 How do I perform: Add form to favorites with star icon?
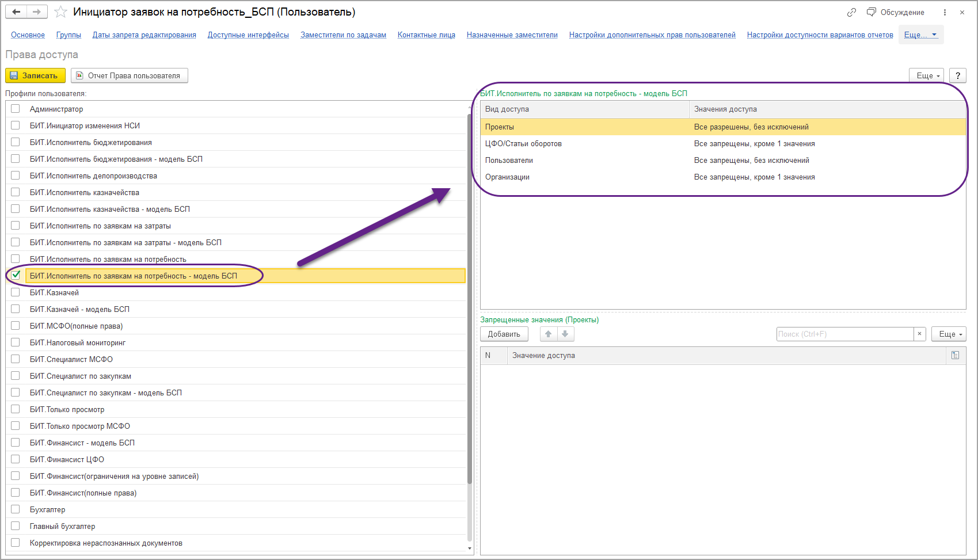[x=60, y=12]
